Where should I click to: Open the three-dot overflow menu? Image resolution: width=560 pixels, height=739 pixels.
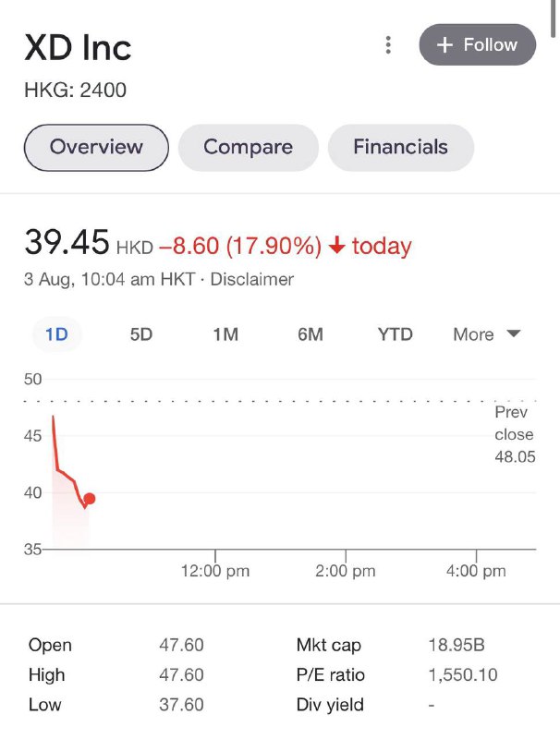pyautogui.click(x=387, y=43)
